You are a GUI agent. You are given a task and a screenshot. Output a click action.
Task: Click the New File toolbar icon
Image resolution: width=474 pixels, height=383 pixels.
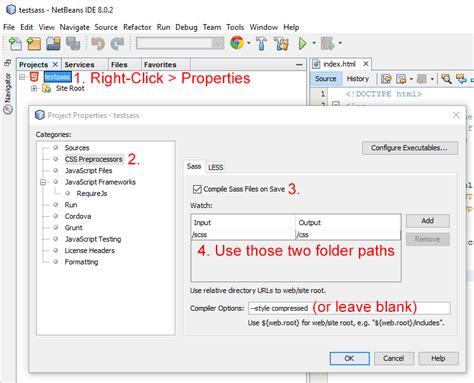[x=15, y=43]
